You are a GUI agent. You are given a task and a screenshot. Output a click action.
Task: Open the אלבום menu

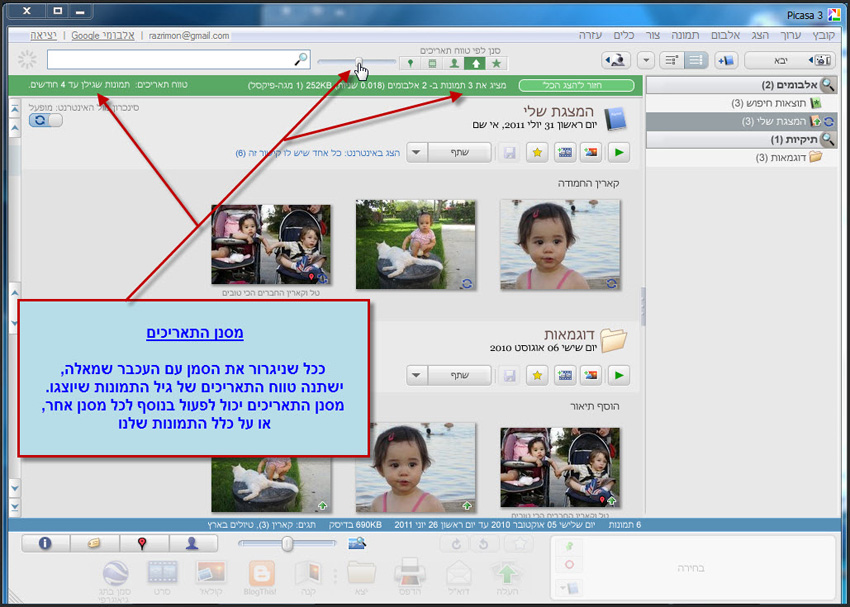point(725,35)
